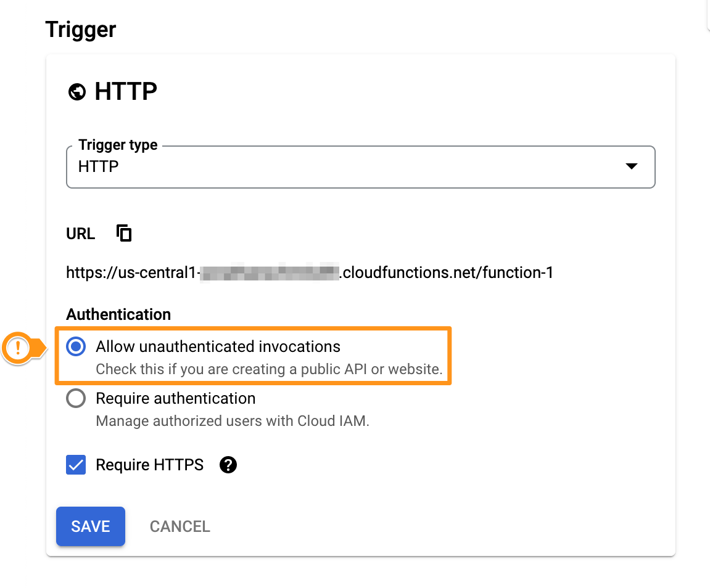Open the Trigger type dropdown
Image resolution: width=710 pixels, height=588 pixels.
click(360, 166)
